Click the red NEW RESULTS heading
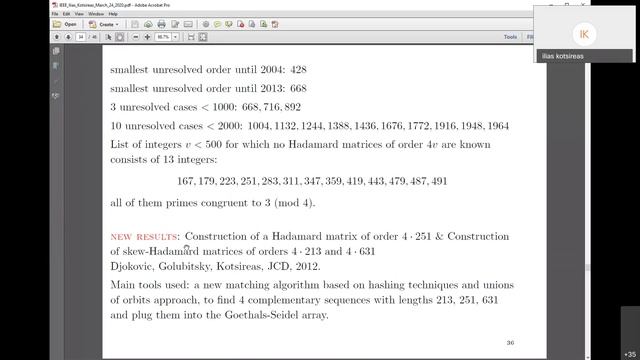The image size is (640, 360). [x=144, y=237]
